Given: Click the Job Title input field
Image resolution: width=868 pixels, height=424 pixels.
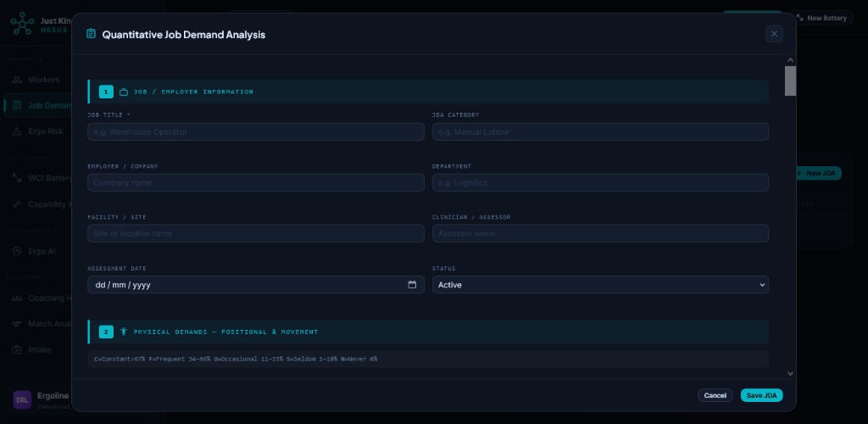Looking at the screenshot, I should point(256,131).
